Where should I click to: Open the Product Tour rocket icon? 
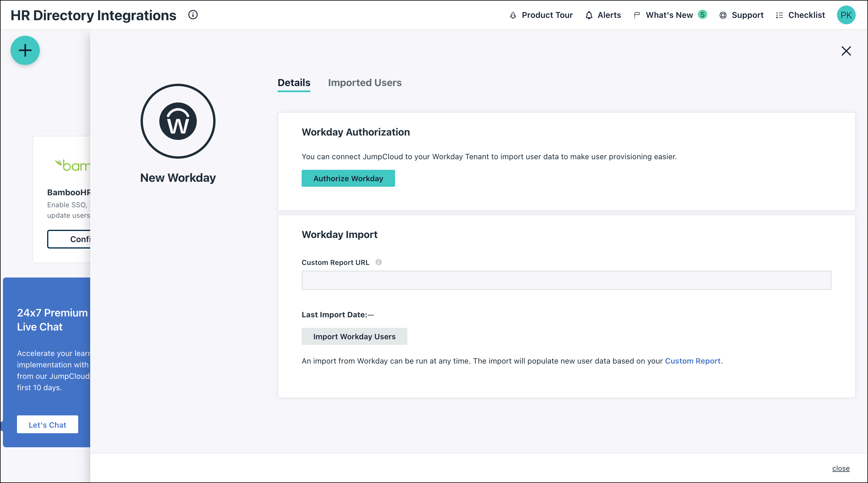coord(513,15)
